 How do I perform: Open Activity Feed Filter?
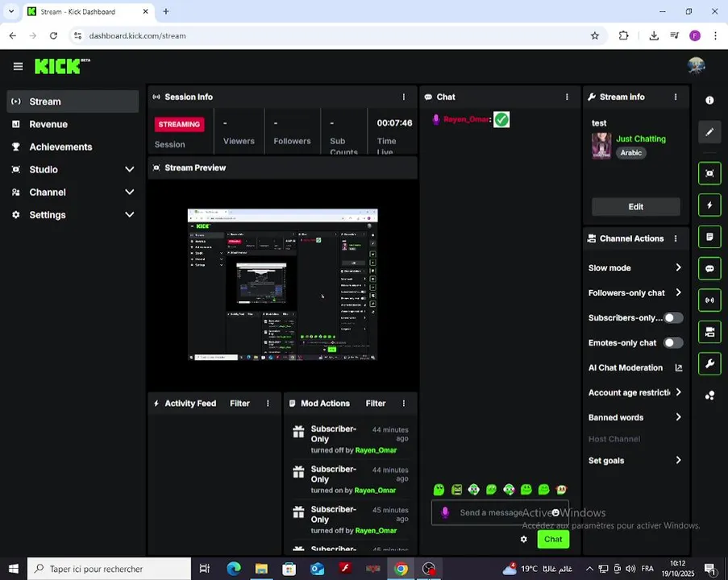tap(239, 404)
